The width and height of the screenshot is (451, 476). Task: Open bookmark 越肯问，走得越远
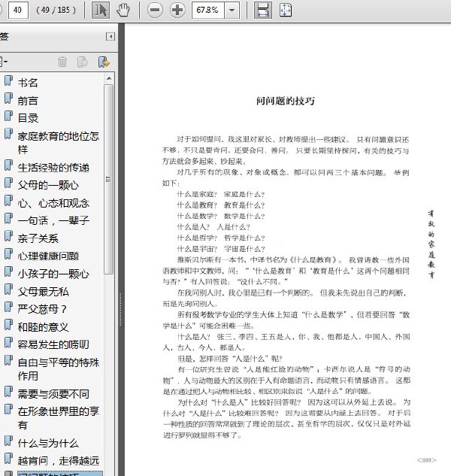59,461
